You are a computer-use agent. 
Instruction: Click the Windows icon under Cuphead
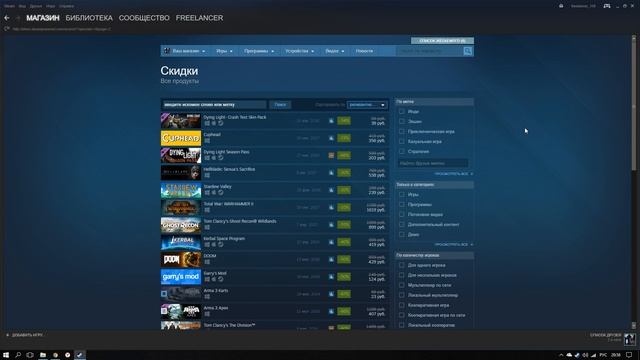click(x=207, y=140)
